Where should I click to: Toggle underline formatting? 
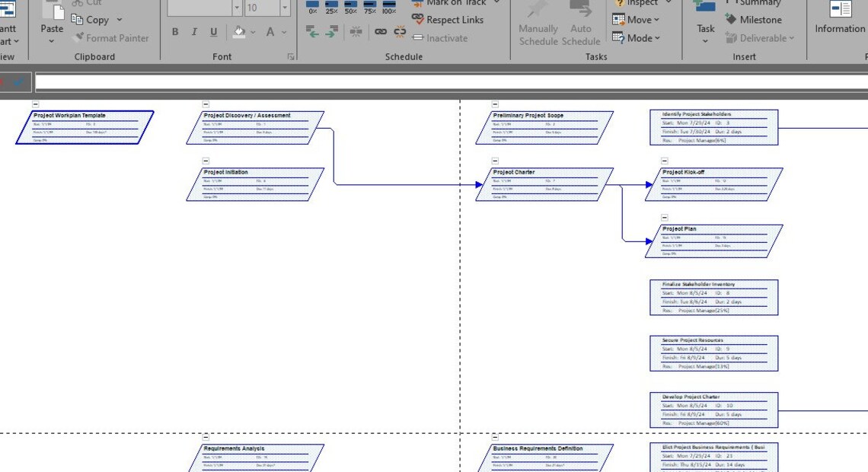[214, 31]
